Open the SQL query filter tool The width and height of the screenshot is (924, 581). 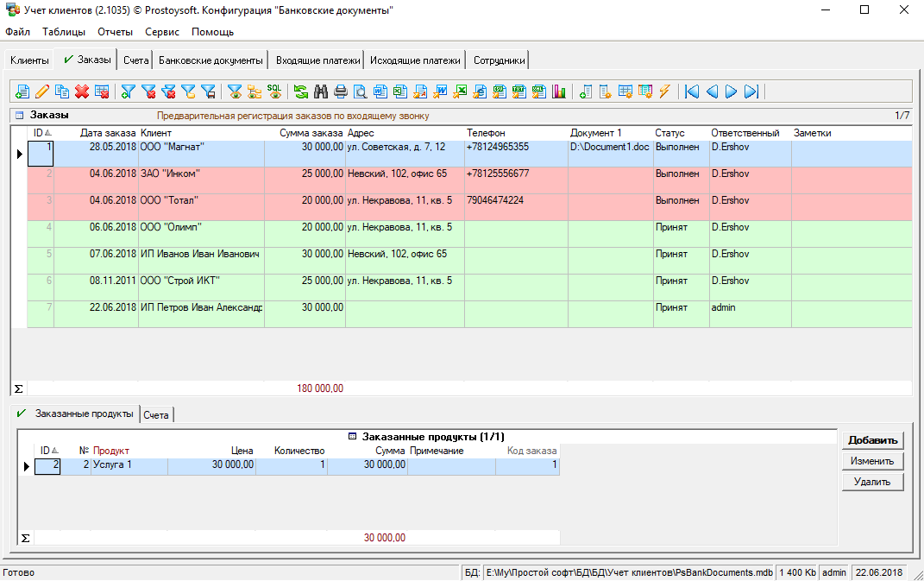(x=274, y=91)
